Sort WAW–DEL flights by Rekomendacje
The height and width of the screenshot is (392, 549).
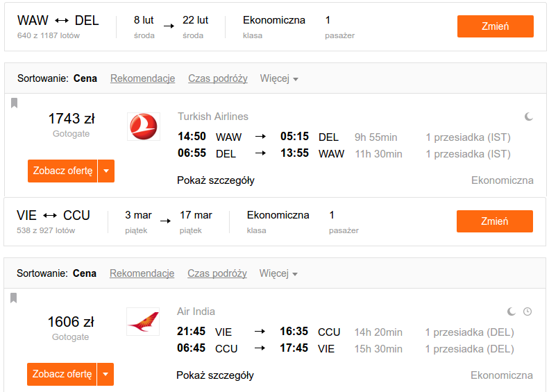tap(142, 78)
